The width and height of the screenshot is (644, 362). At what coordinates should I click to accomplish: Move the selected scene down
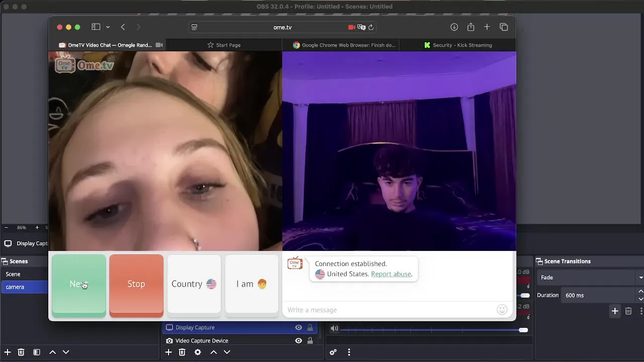pyautogui.click(x=65, y=352)
